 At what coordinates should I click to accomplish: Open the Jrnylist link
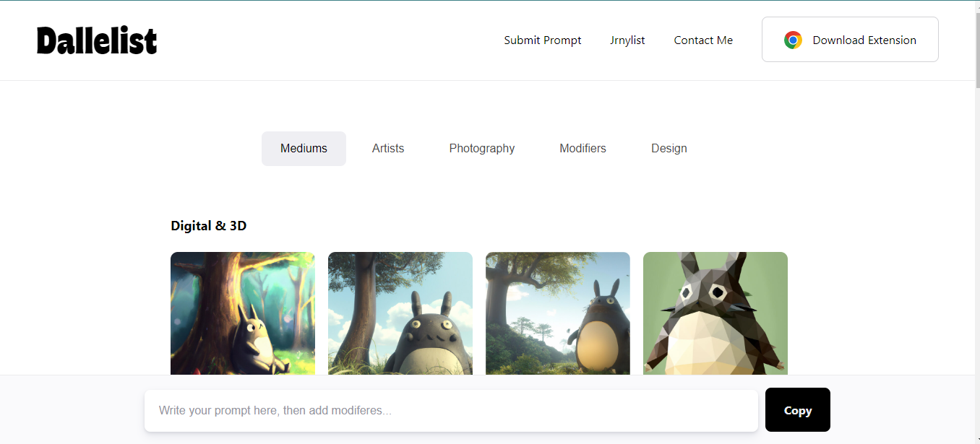[x=627, y=40]
